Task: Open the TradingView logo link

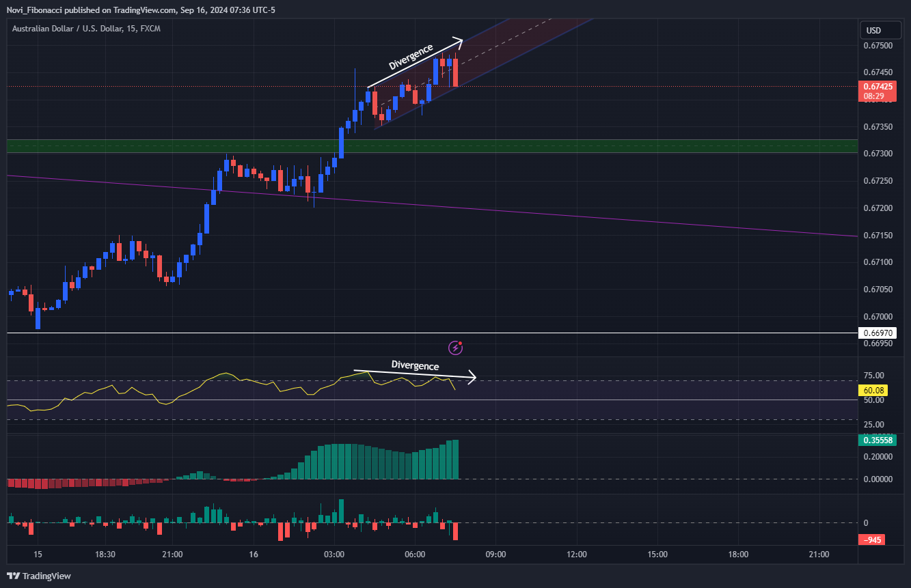Action: 39,576
